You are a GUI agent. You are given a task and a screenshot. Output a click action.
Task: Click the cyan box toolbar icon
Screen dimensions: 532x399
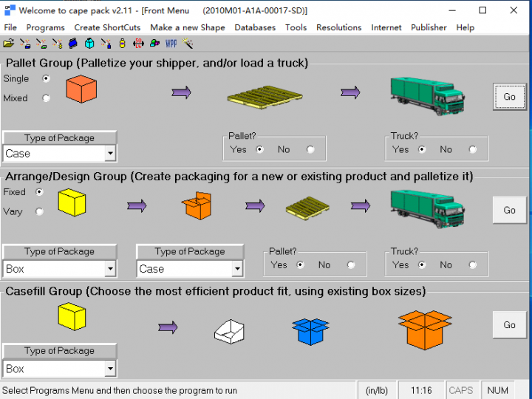coord(89,44)
